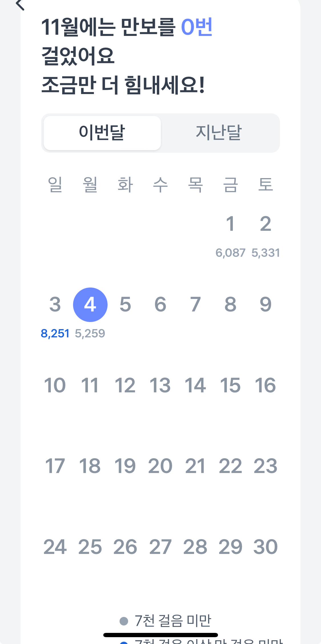Tap the home indicator bar
Viewport: 321px width, 644px height.
(x=160, y=635)
